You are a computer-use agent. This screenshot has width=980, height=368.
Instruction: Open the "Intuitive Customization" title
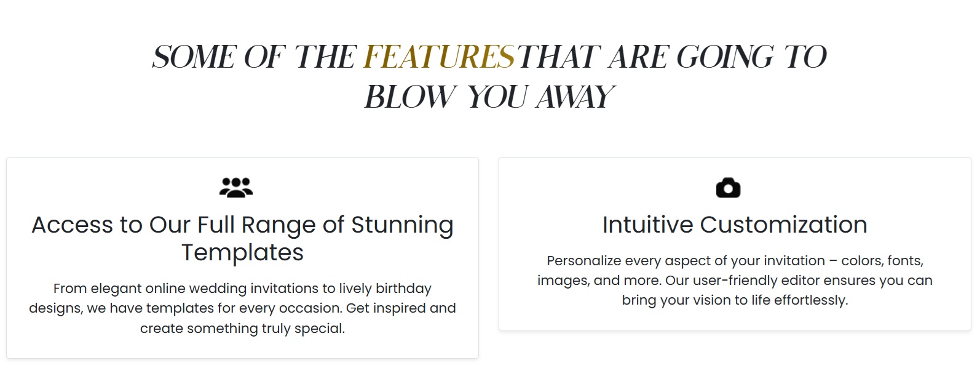[x=735, y=225]
